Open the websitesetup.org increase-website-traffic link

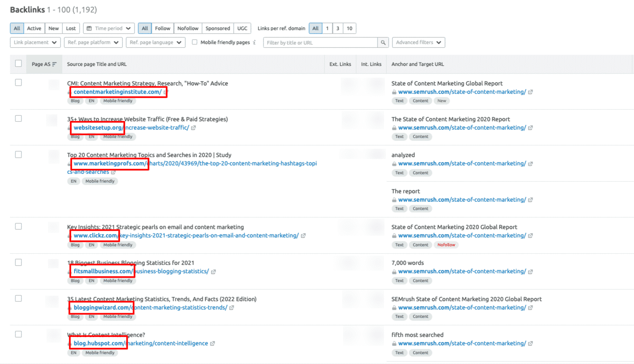131,128
